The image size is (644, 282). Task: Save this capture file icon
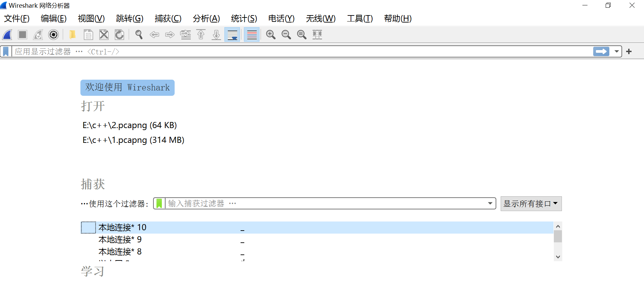pos(88,35)
